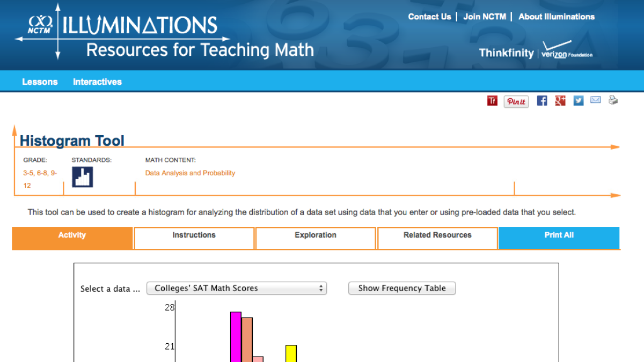Viewport: 644px width, 362px height.
Task: Click the printer icon to print the page
Action: point(613,100)
